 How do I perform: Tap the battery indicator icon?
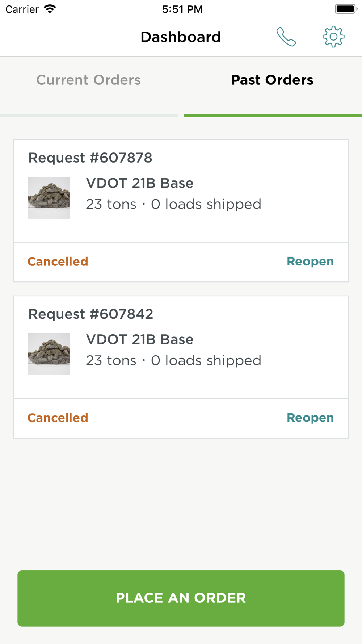[x=346, y=9]
